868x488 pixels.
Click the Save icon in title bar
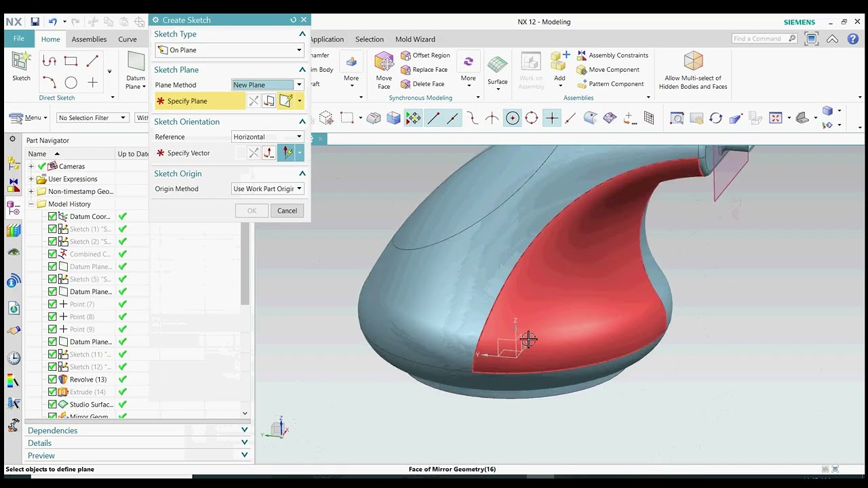click(35, 22)
